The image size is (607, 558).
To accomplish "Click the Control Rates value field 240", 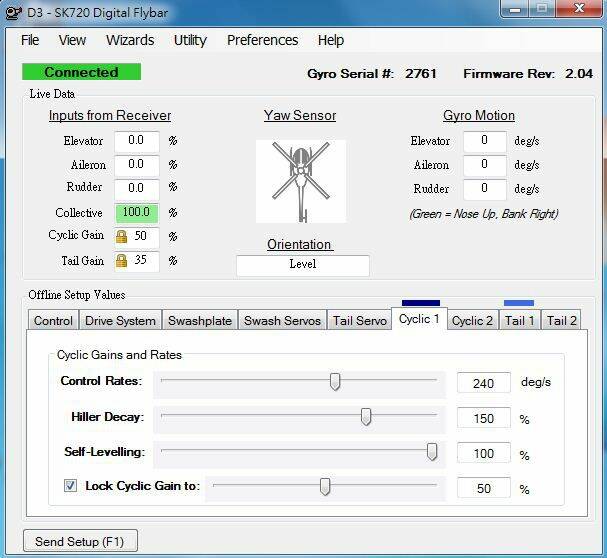I will pyautogui.click(x=484, y=383).
